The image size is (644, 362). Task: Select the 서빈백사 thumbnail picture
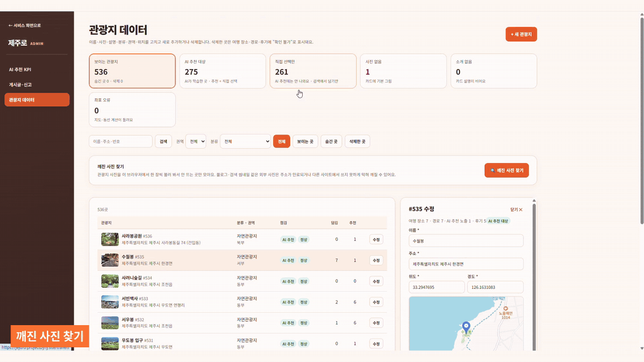tap(109, 302)
